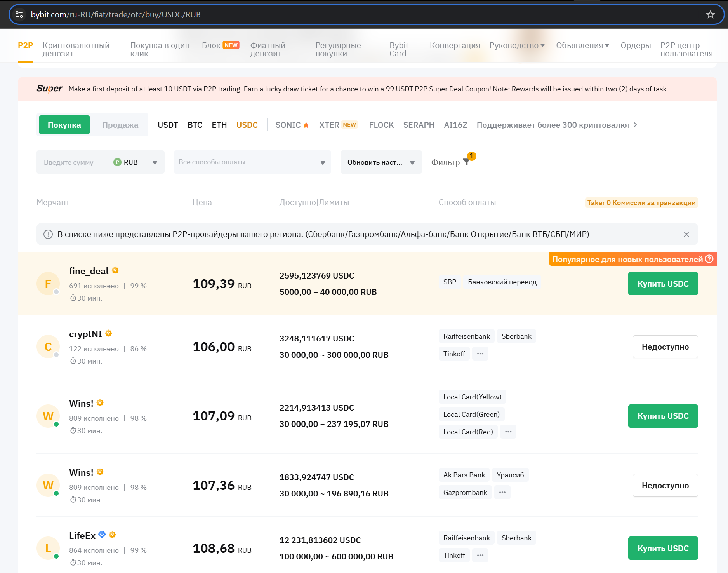
Task: Select AI16Z coin tab
Action: [x=455, y=125]
